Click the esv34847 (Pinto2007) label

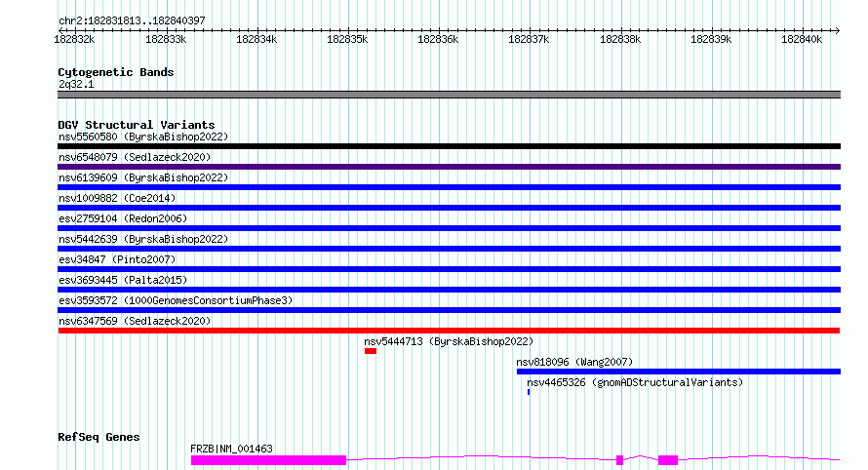(x=117, y=259)
